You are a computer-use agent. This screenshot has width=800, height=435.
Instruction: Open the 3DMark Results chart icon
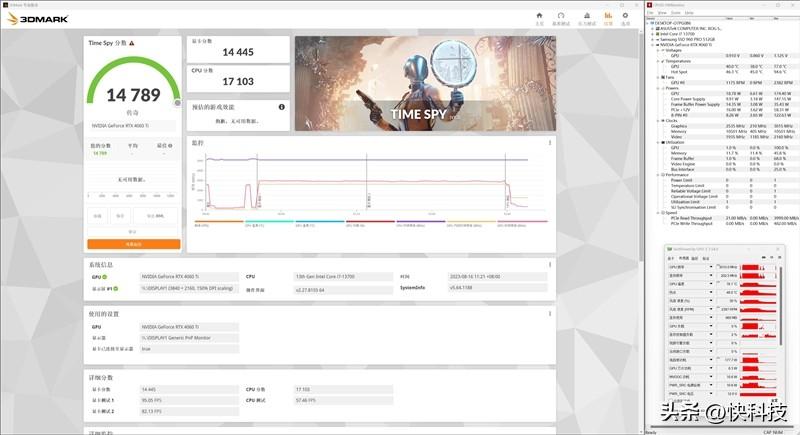[x=608, y=16]
